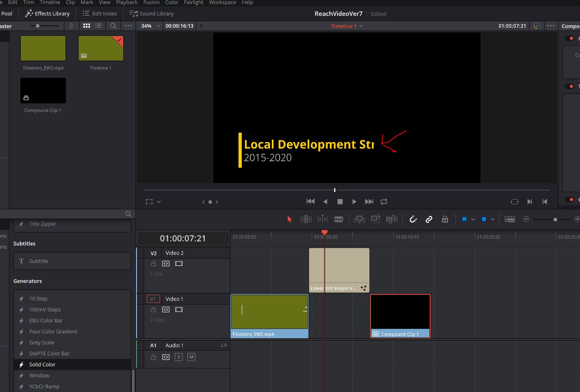Screen dimensions: 580x392
Task: Click the viewer scrubber playhead
Action: click(335, 190)
